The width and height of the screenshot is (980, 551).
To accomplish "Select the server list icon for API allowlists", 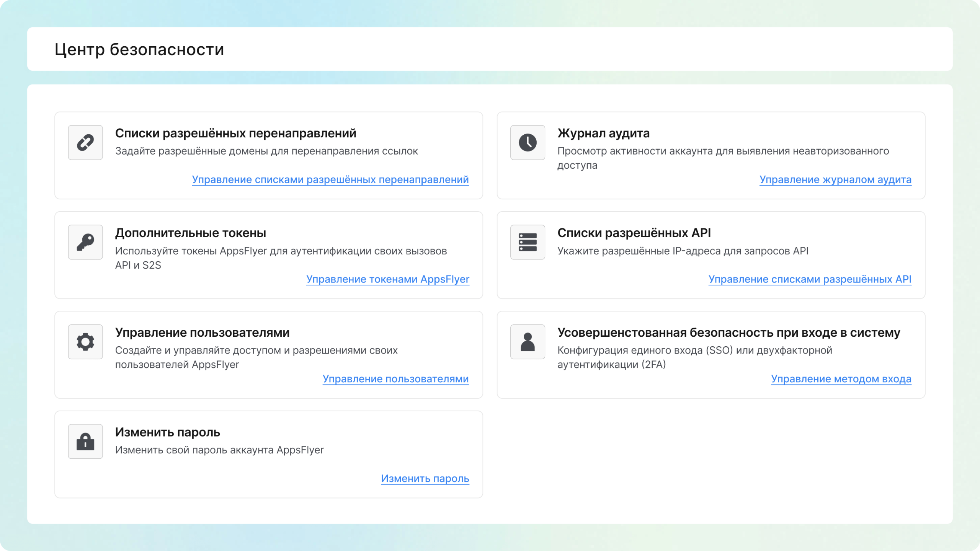I will [x=528, y=242].
